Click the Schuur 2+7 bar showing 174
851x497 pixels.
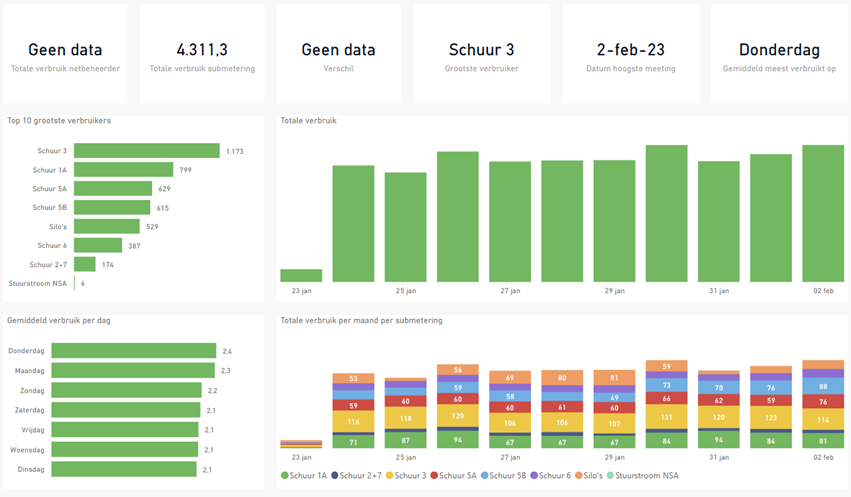point(85,264)
